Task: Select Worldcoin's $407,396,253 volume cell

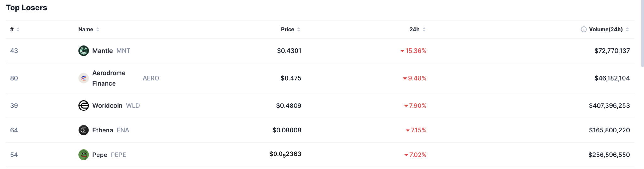Action: point(609,105)
